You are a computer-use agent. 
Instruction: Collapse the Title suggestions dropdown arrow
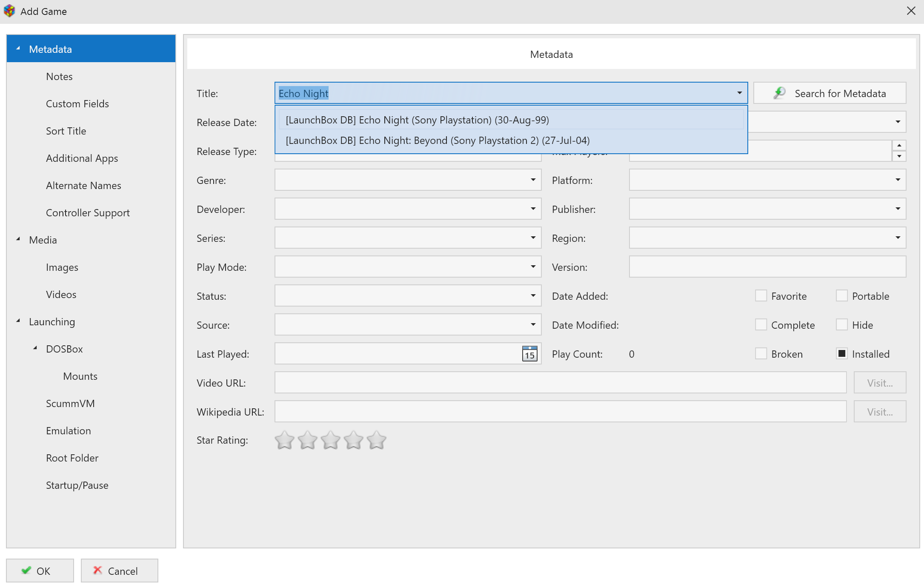pyautogui.click(x=739, y=93)
